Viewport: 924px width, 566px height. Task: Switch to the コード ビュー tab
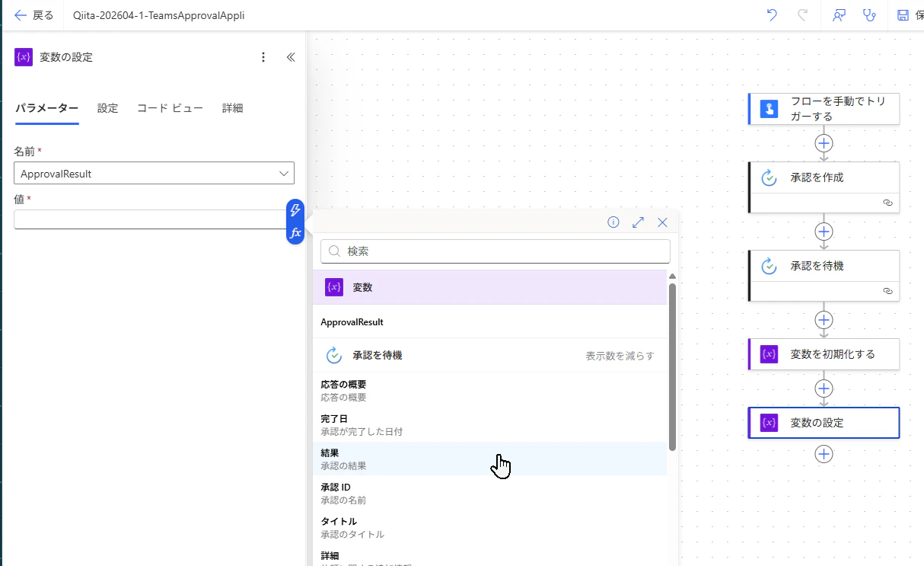170,108
